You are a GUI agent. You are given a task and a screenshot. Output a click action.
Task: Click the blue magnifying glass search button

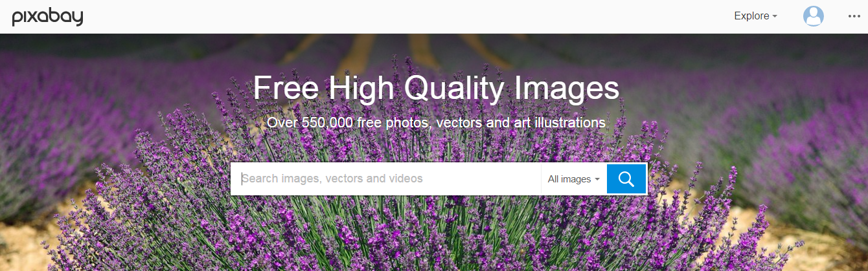626,179
